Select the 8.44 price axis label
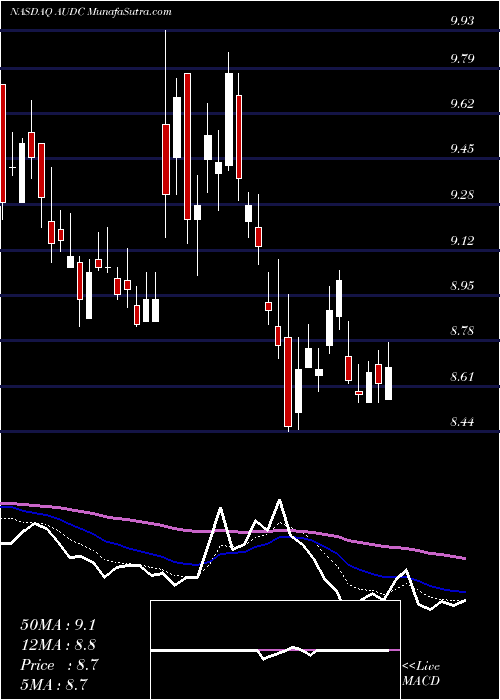The height and width of the screenshot is (700, 500). (462, 421)
